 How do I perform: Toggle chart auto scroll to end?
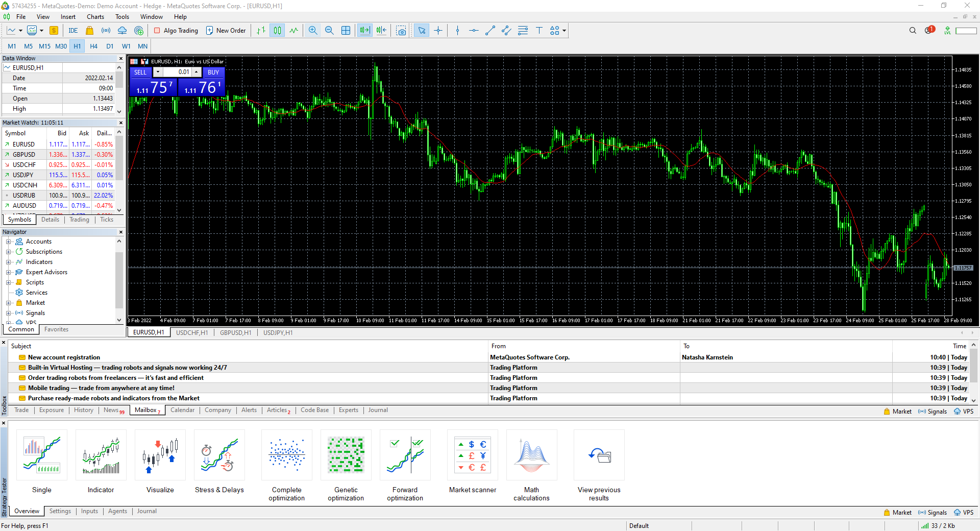(x=365, y=31)
